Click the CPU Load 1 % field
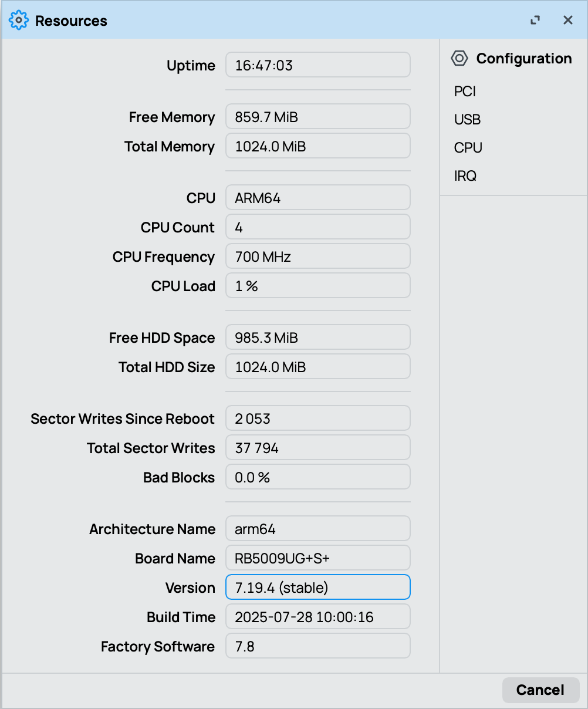Image resolution: width=588 pixels, height=709 pixels. point(318,285)
